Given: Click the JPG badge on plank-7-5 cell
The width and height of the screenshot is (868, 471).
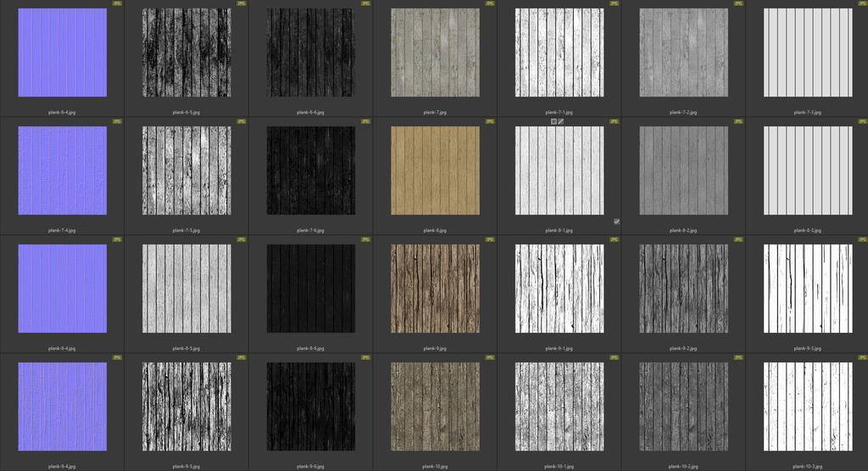Looking at the screenshot, I should point(242,122).
